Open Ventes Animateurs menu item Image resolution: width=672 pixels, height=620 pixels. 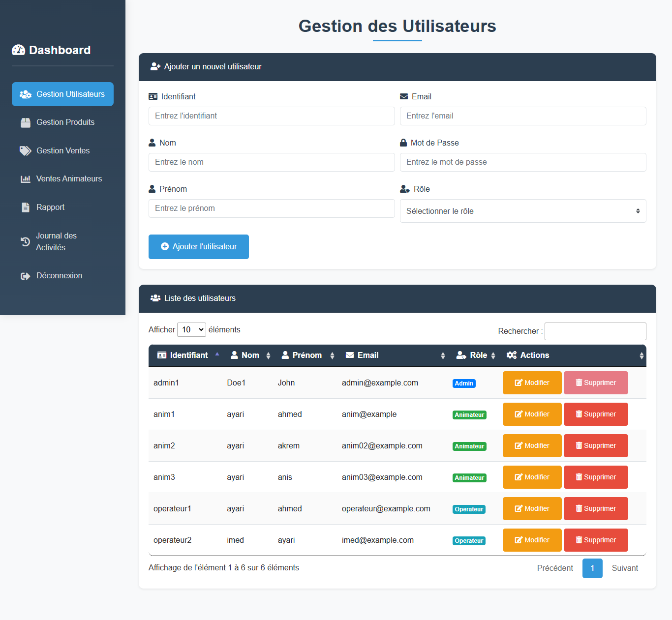pos(69,179)
